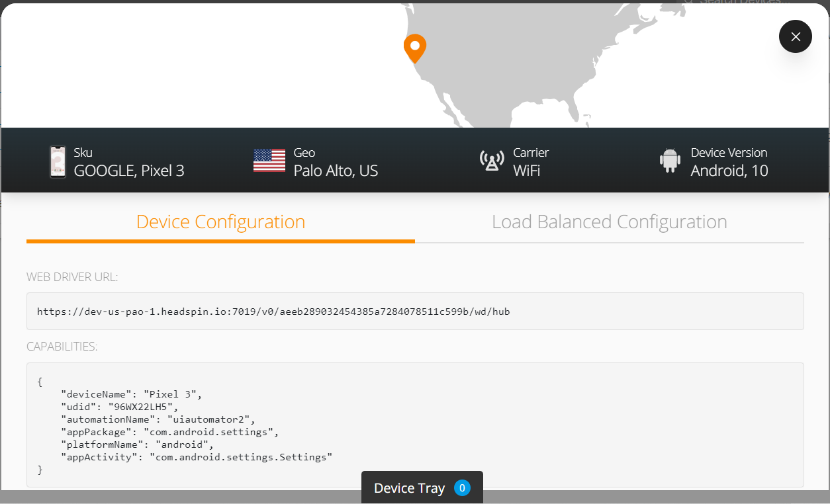830x504 pixels.
Task: Click the Palo Alto, US geo label
Action: pos(336,171)
